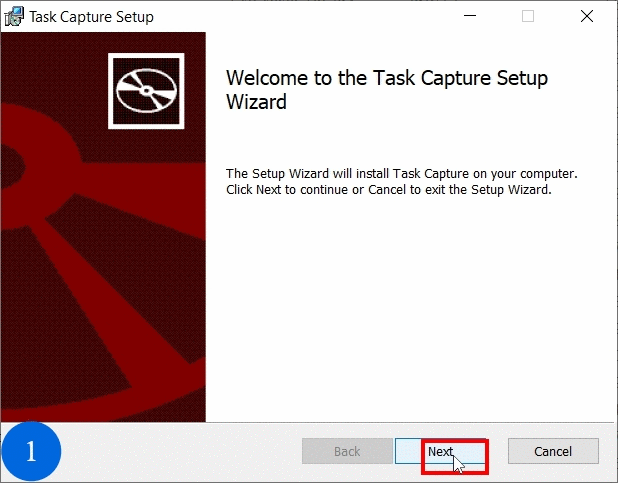This screenshot has height=483, width=618.
Task: Click the disabled maximize window button
Action: [528, 16]
